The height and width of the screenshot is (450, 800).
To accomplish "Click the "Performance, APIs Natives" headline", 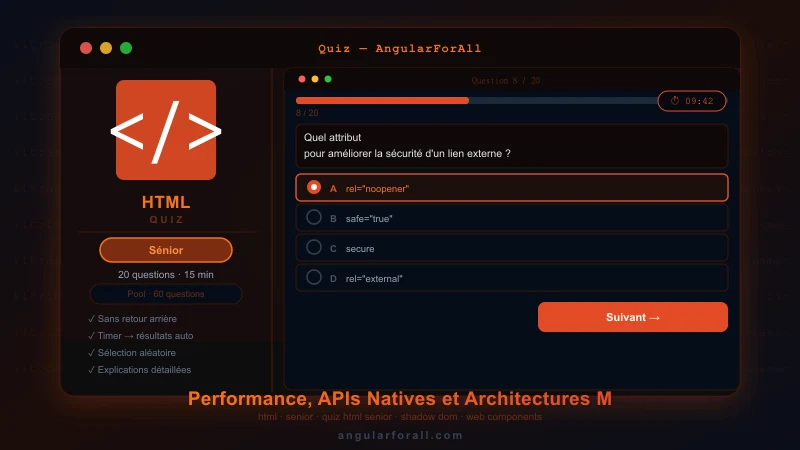I will 399,398.
